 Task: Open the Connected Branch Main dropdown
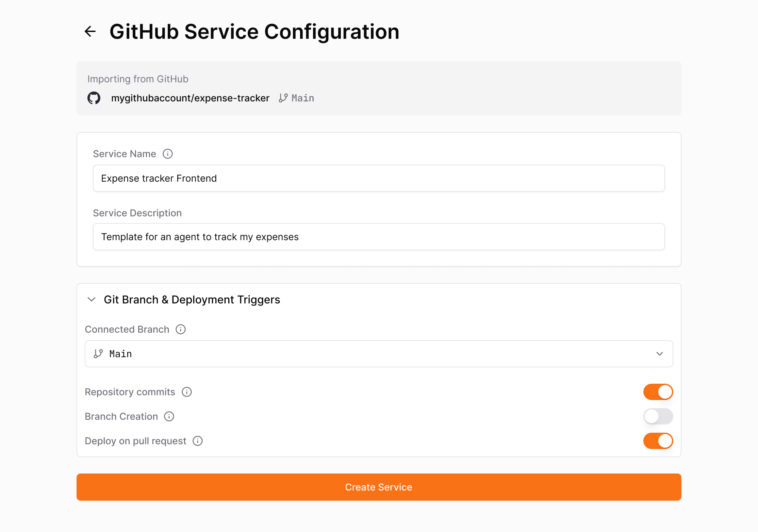click(x=378, y=354)
